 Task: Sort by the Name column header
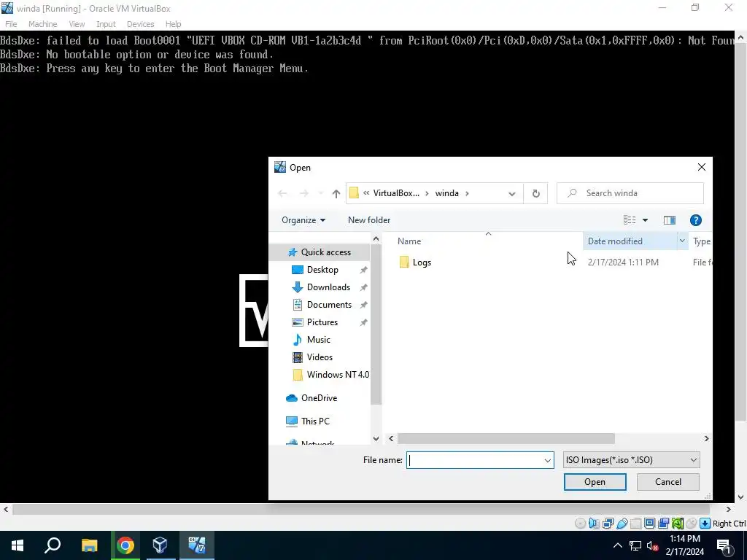tap(409, 241)
